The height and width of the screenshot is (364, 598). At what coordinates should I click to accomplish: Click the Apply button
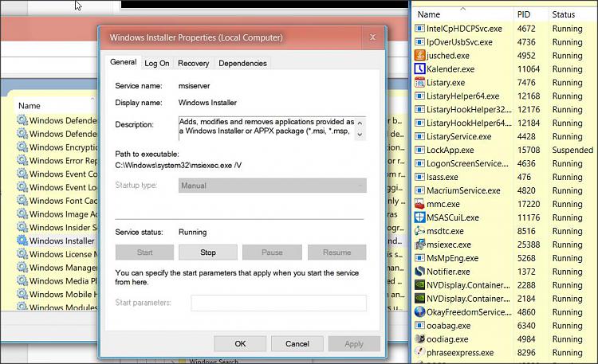[354, 344]
